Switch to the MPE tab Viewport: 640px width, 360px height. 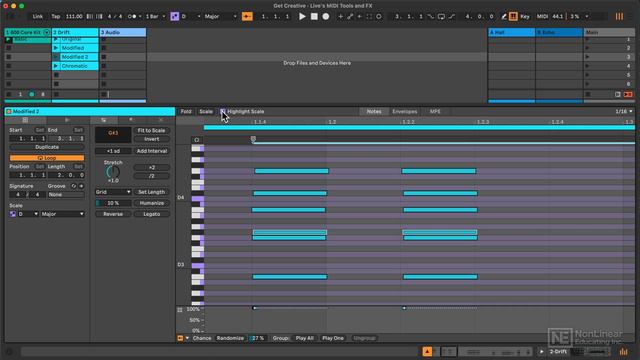tap(435, 111)
